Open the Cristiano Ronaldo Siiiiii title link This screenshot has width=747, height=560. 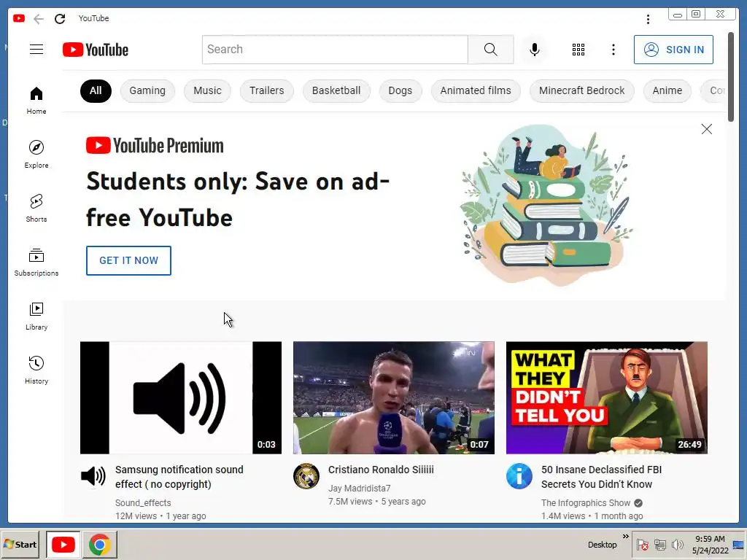381,470
